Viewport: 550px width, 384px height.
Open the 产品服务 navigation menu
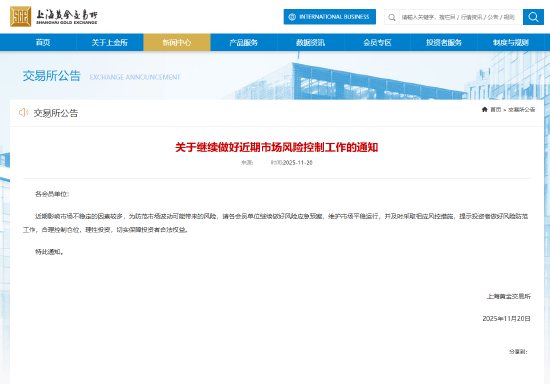243,42
